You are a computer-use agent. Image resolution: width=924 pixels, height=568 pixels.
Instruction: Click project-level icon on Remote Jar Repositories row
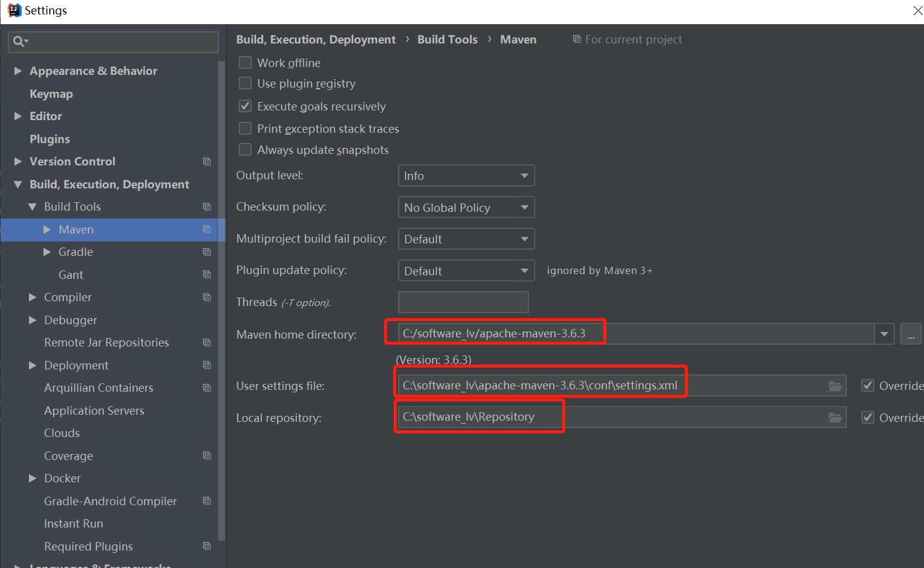(207, 343)
